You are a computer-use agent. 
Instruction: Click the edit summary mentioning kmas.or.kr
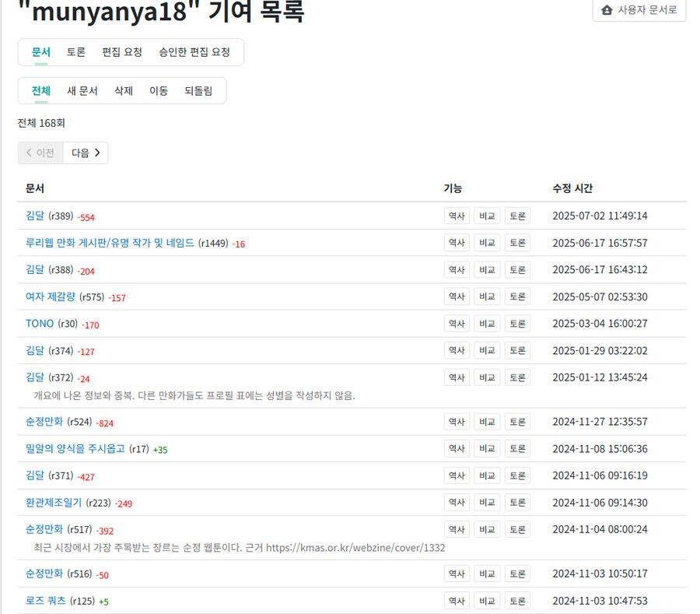coord(240,548)
